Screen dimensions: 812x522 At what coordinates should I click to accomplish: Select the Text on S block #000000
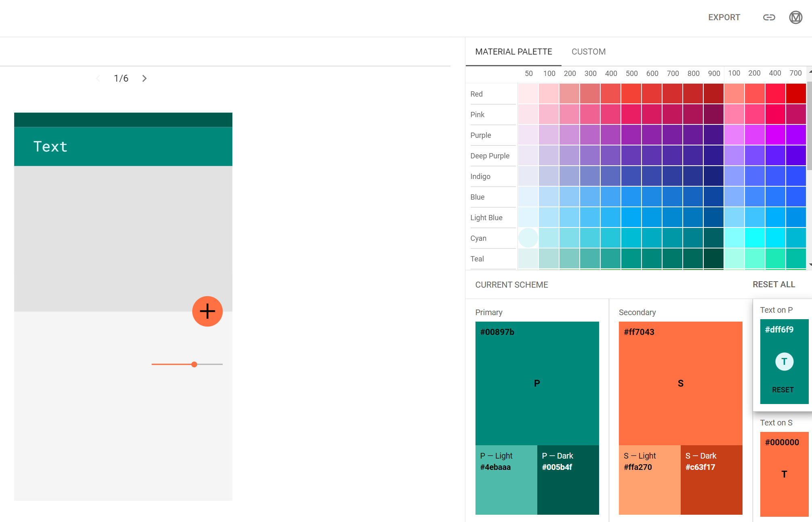click(784, 474)
